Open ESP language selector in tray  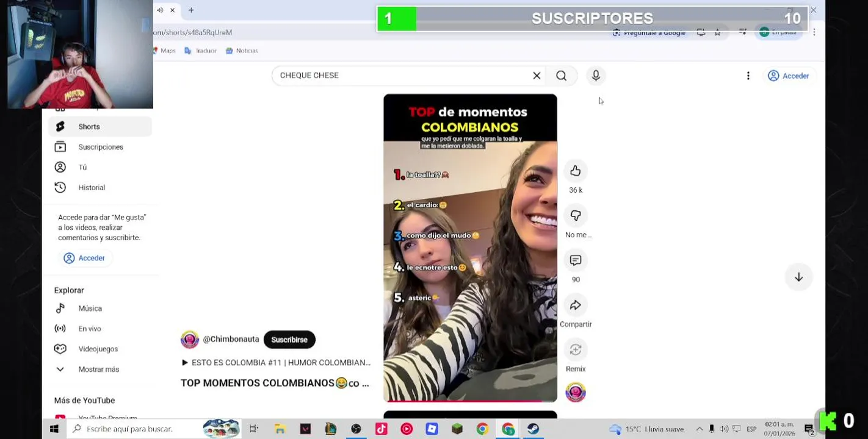click(x=751, y=429)
